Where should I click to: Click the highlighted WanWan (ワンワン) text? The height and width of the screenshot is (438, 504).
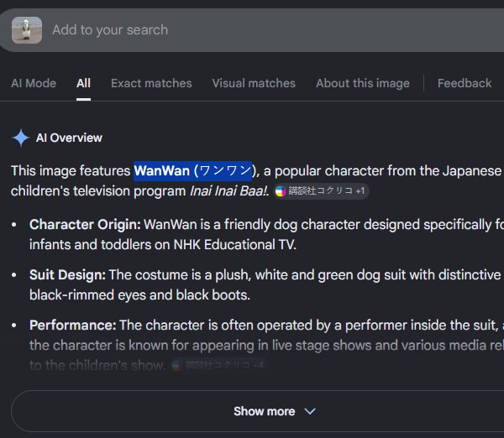click(x=193, y=171)
